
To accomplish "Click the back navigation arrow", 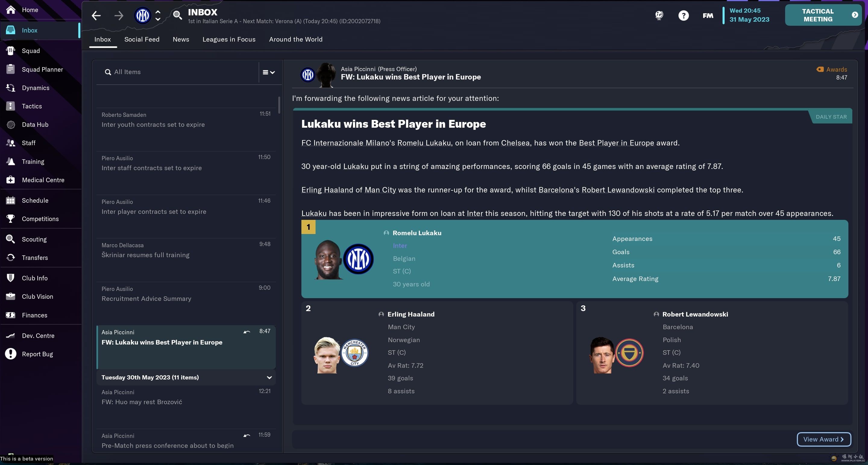I will point(96,15).
